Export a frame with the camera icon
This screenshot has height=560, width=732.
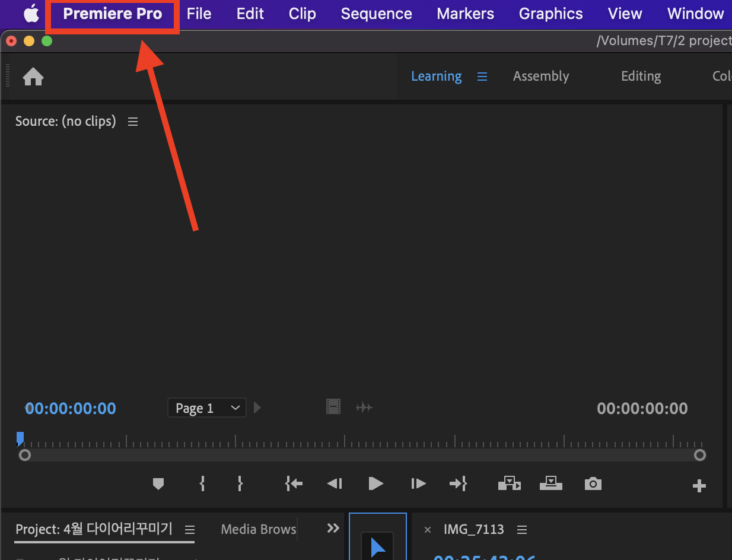click(x=593, y=484)
